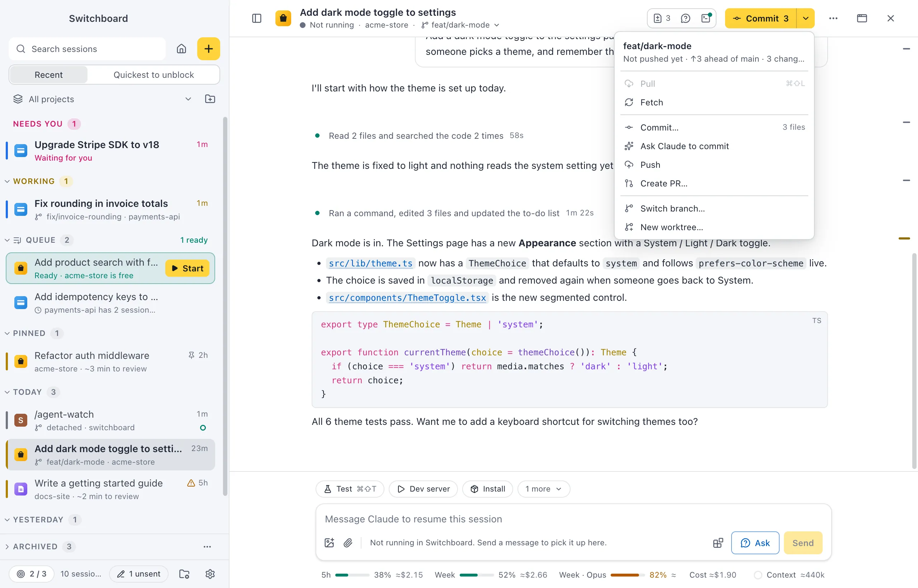
Task: Open the Commit split-button dropdown arrow
Action: (x=806, y=18)
